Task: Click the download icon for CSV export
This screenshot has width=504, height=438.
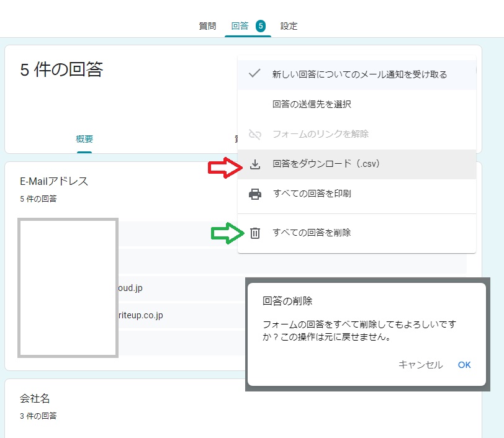Action: point(254,164)
